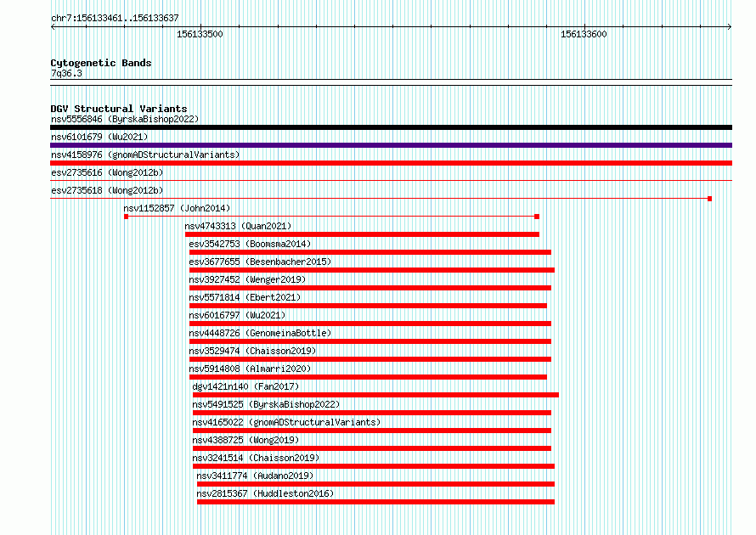Click the ruler's left arrowhead
756x535 pixels.
coord(53,27)
